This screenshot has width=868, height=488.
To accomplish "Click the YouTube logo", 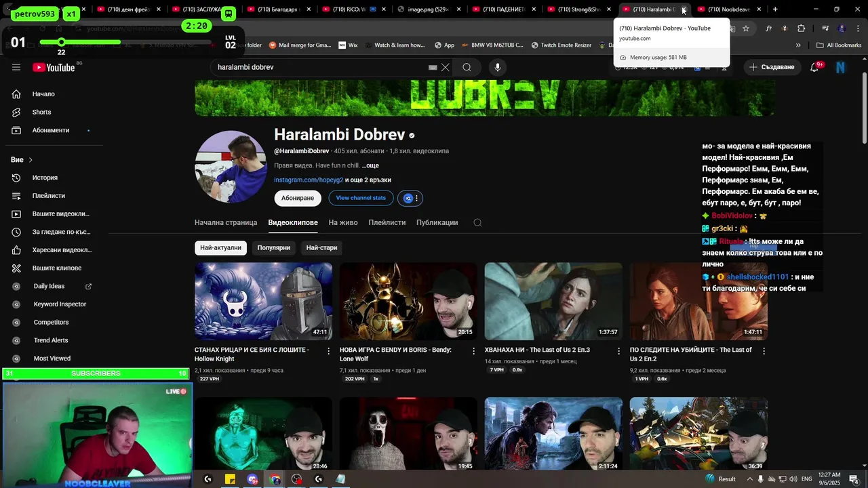I will [54, 67].
